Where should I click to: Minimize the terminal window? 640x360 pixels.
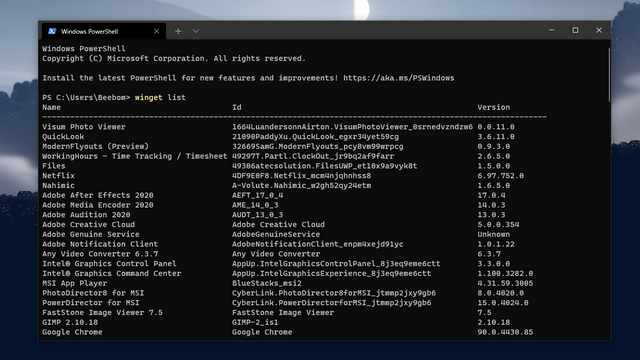(x=551, y=30)
